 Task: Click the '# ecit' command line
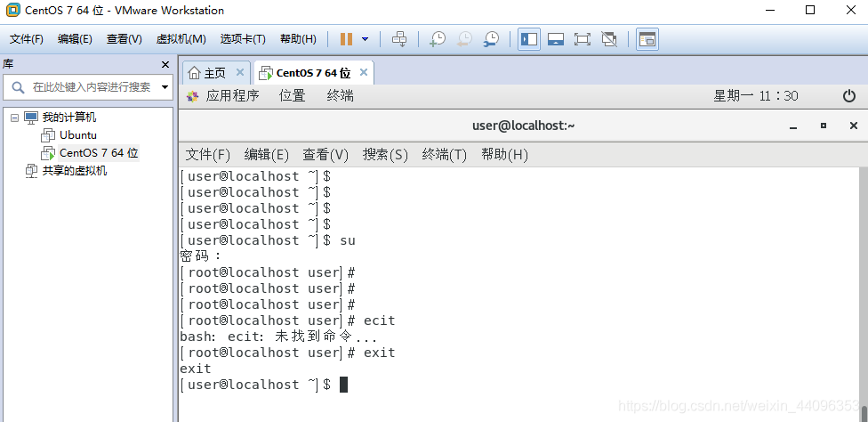click(x=288, y=321)
